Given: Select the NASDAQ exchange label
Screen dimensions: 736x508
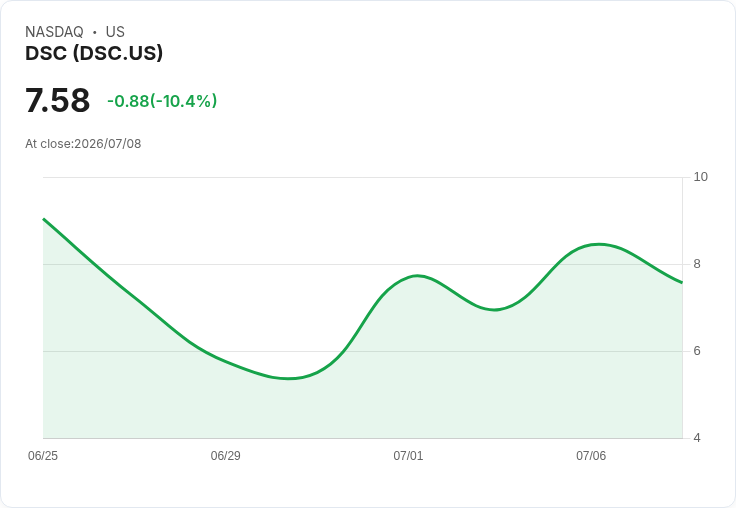Looking at the screenshot, I should [54, 32].
